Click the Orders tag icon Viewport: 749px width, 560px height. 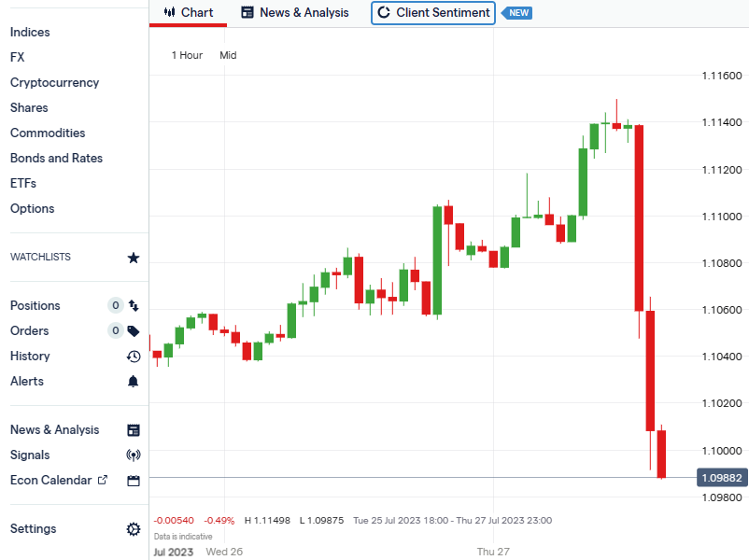tap(134, 330)
